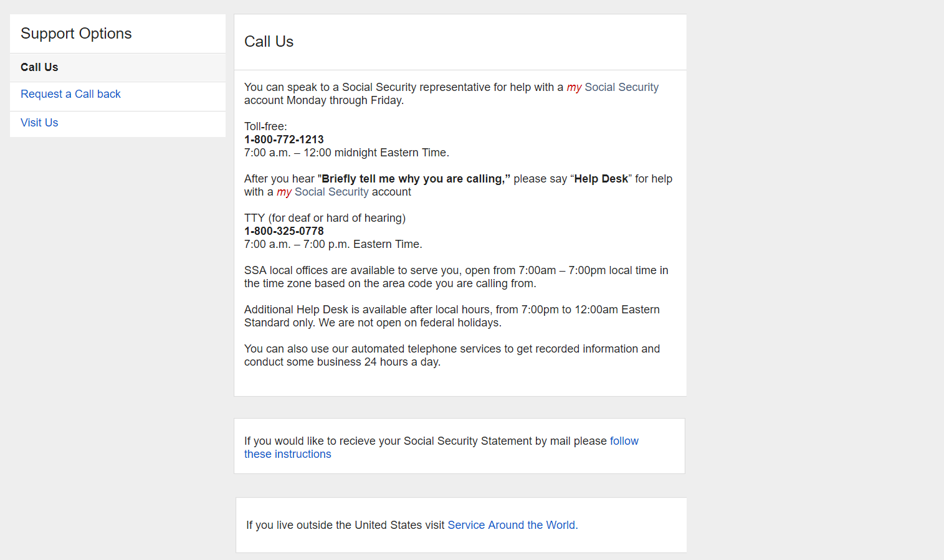Click the 7:00 p.m. Eastern Time TTY hours

[x=333, y=244]
